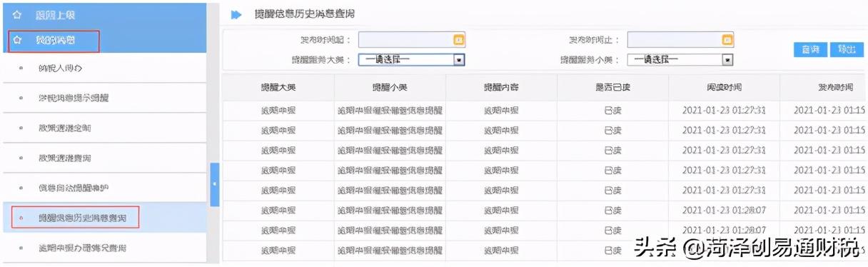Open the calendar icon for 发布时间止
868x267 pixels.
click(x=727, y=40)
